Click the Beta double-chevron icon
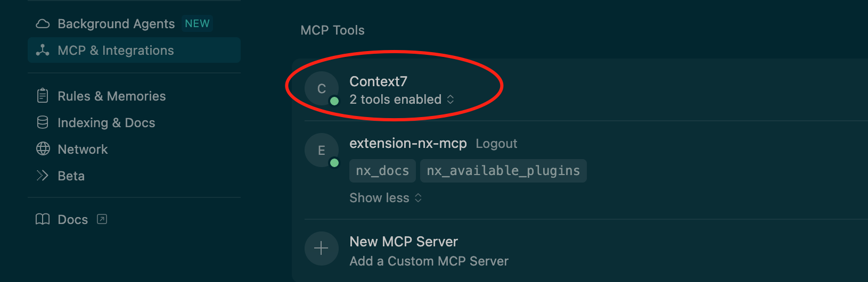The image size is (868, 282). (x=43, y=176)
